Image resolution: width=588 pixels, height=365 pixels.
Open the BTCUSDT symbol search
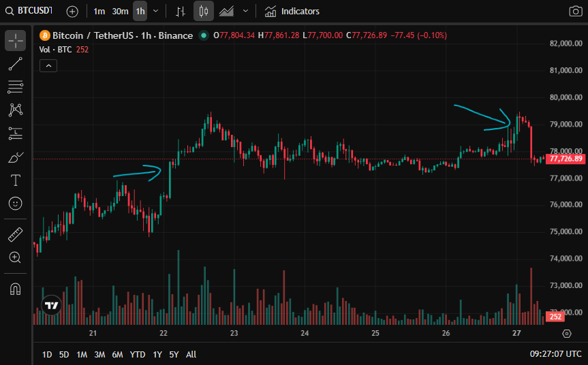pos(29,11)
